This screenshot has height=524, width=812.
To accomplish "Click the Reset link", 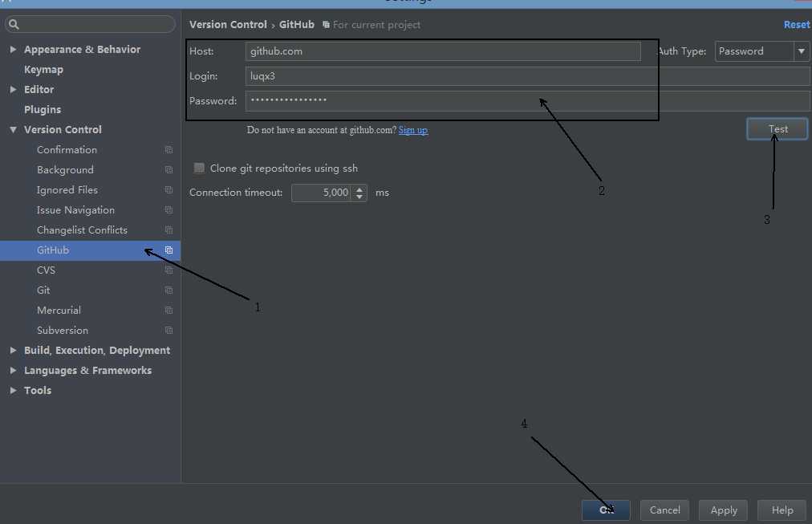I will click(797, 24).
